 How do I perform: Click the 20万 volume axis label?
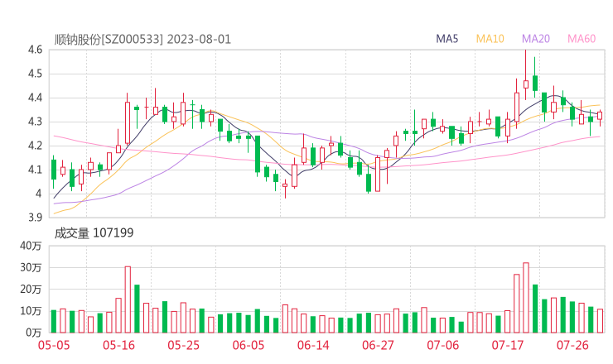pyautogui.click(x=31, y=290)
